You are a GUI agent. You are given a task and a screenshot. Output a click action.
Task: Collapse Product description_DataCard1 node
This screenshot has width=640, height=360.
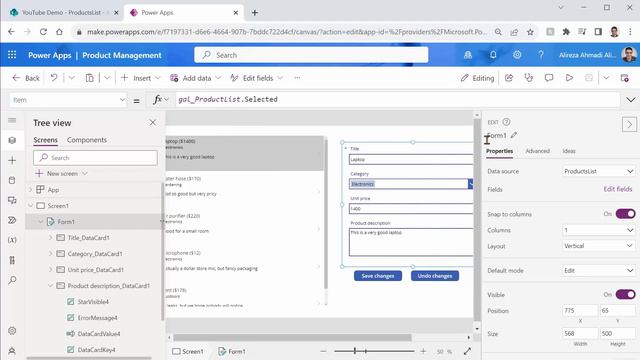coord(51,286)
